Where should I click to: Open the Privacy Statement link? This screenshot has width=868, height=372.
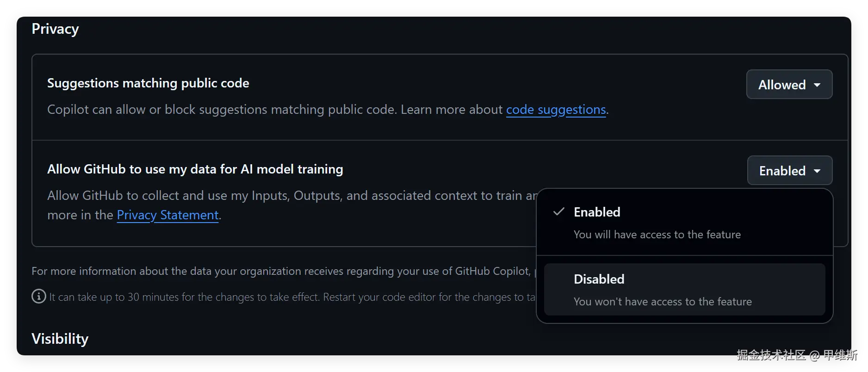tap(167, 215)
